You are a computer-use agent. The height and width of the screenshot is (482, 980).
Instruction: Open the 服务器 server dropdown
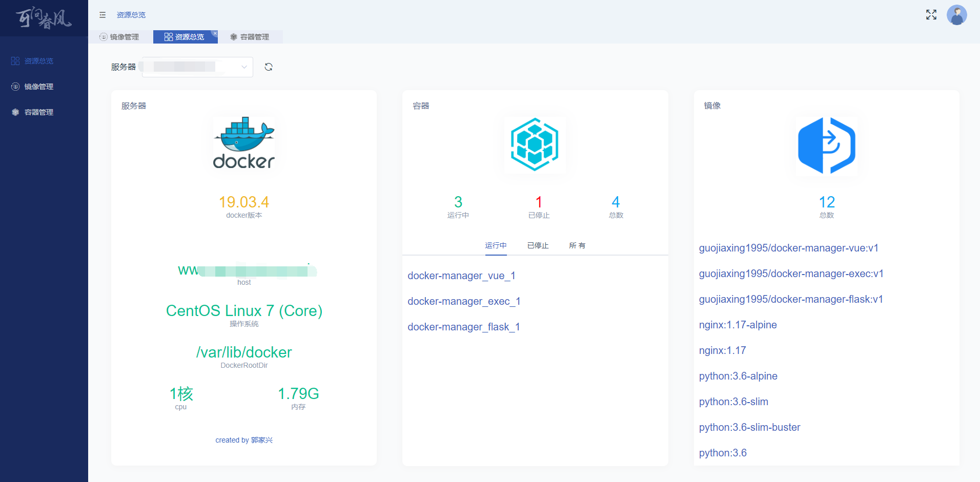197,67
